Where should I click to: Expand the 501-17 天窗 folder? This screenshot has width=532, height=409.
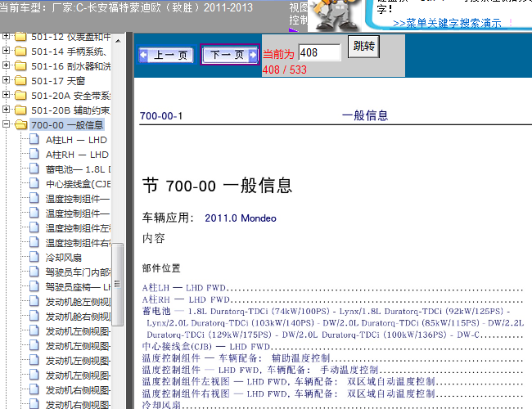coord(6,80)
